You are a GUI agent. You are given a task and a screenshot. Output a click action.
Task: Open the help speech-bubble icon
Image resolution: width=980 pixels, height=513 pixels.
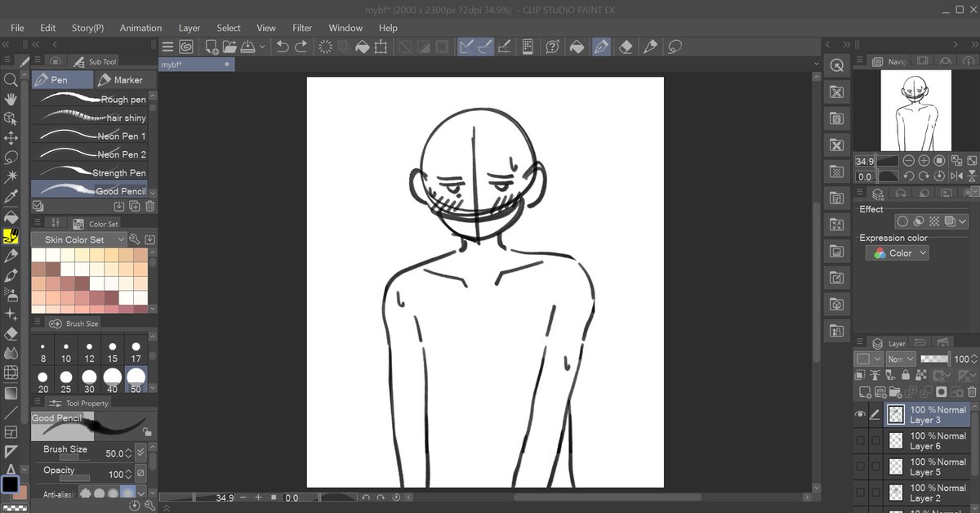(x=553, y=47)
